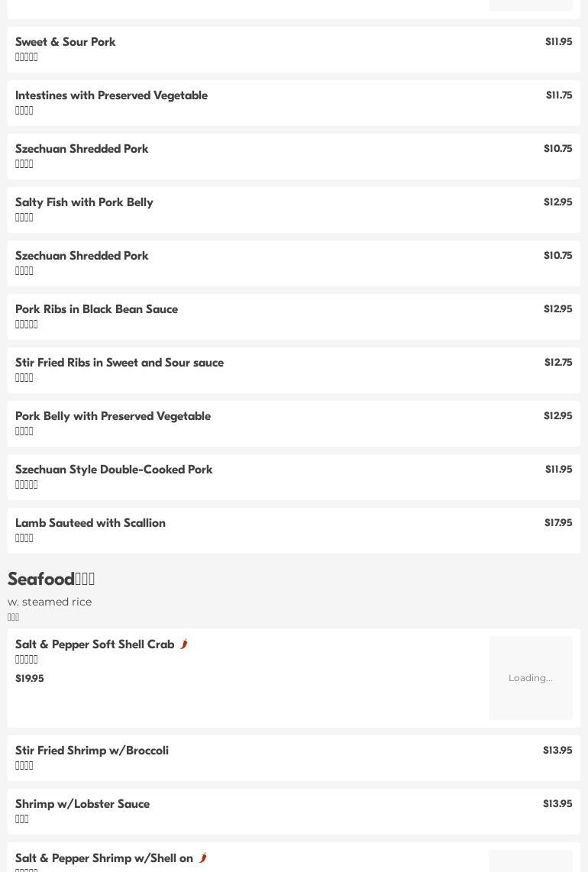Select Intestines with Preserved Vegetable
This screenshot has width=588, height=872.
[x=111, y=95]
